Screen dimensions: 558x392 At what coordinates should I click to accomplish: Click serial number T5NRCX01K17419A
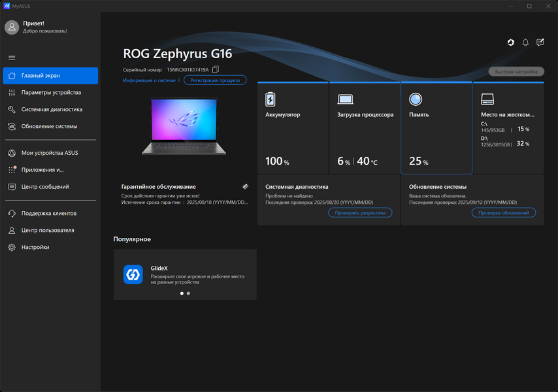[x=188, y=70]
